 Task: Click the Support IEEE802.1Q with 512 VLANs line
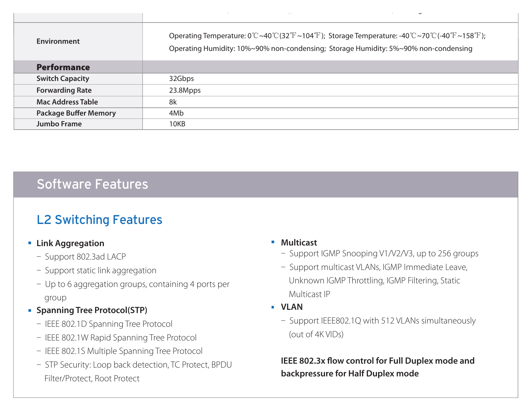[x=382, y=327]
